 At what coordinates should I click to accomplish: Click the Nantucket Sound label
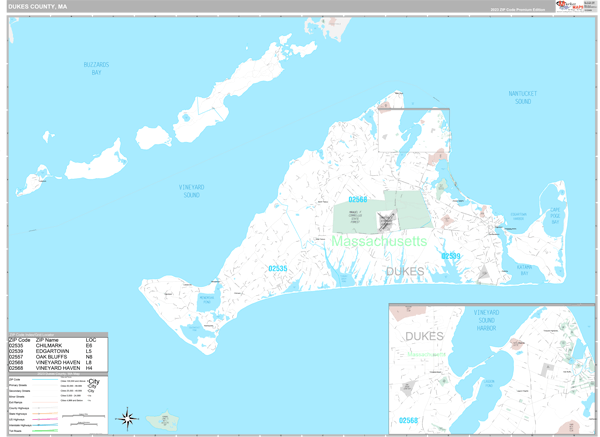click(x=522, y=97)
